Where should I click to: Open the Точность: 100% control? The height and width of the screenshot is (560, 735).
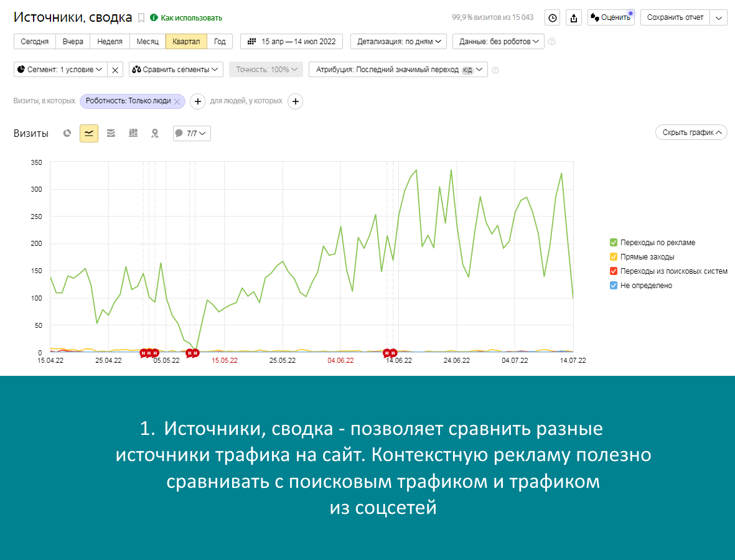pos(266,69)
